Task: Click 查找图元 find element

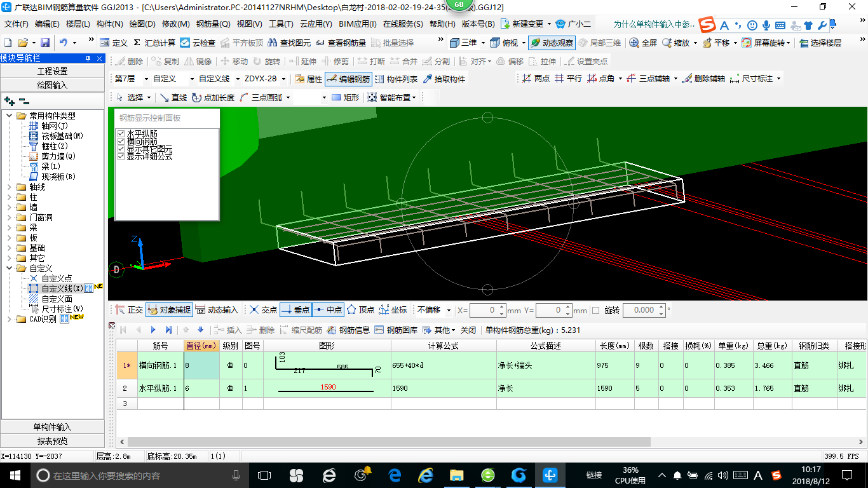Action: (289, 43)
